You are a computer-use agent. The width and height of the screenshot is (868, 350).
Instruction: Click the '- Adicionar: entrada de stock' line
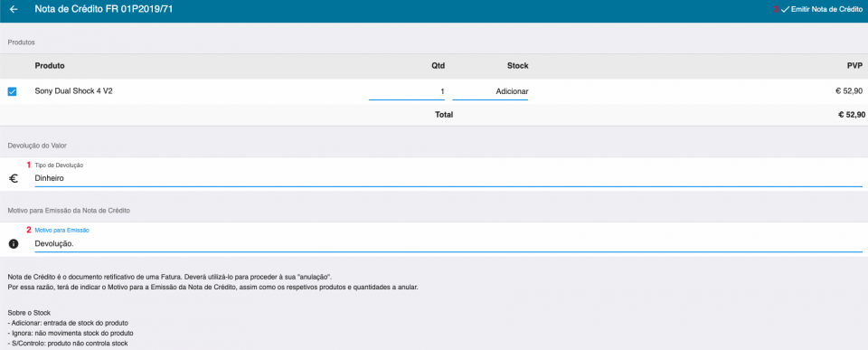[x=68, y=323]
